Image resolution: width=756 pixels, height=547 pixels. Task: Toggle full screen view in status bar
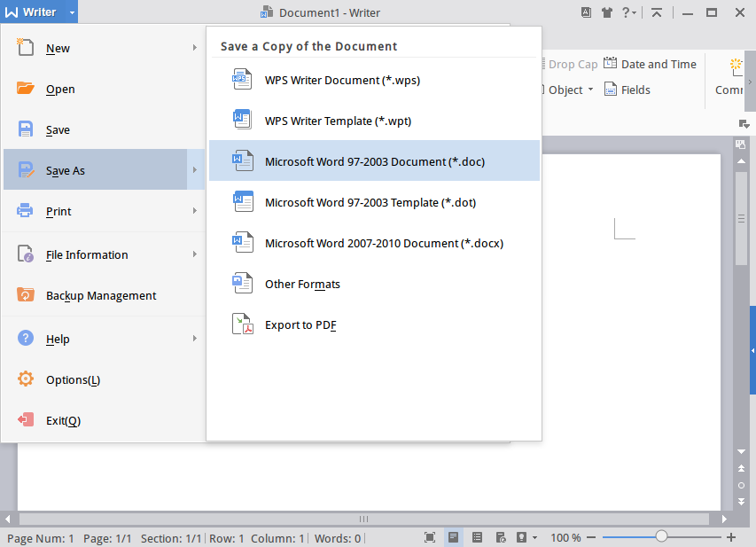[430, 537]
